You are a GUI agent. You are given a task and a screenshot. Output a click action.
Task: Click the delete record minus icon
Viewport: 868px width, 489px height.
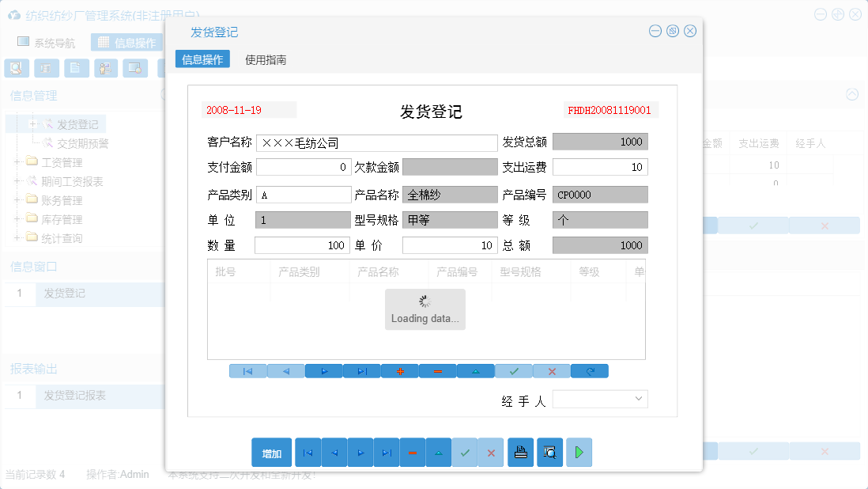click(x=438, y=370)
